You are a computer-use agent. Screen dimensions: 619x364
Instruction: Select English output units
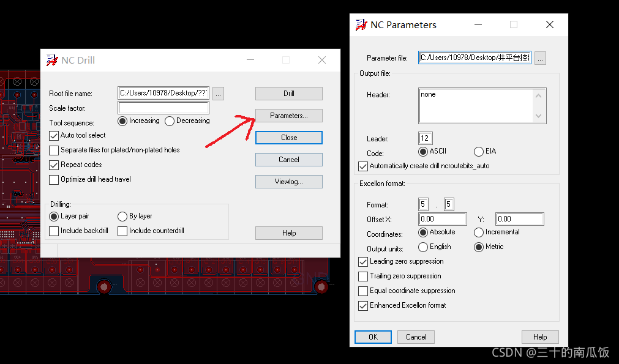423,247
